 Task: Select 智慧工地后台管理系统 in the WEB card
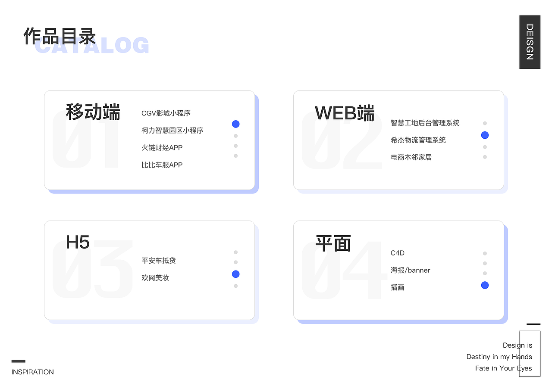pos(425,123)
